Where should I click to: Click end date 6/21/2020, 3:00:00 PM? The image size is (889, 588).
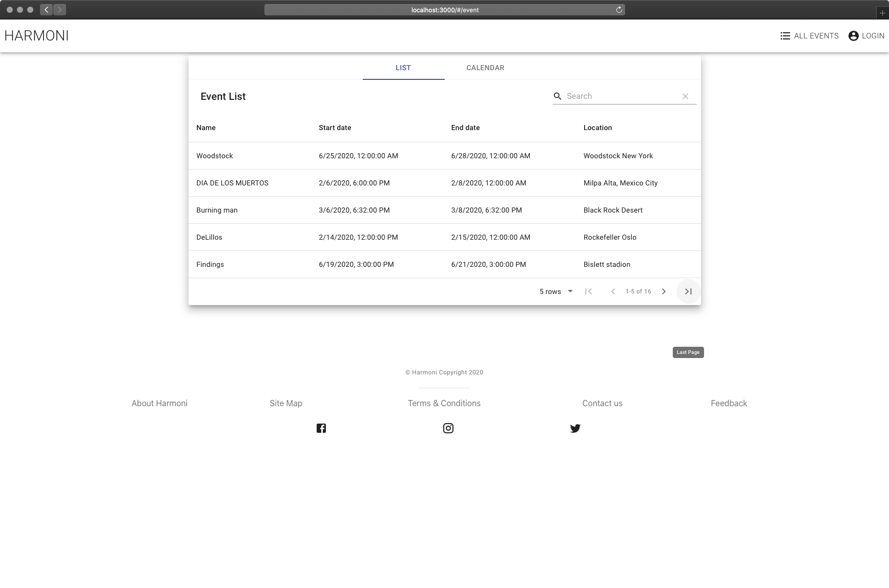click(488, 265)
